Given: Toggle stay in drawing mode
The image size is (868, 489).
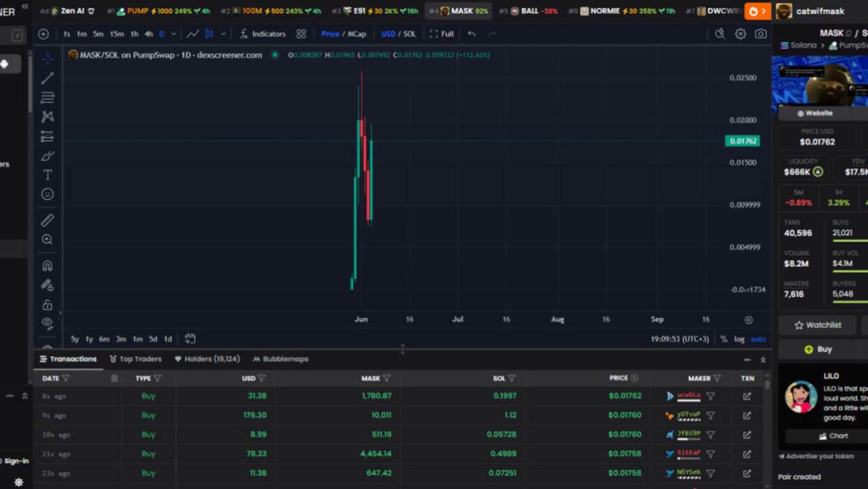Looking at the screenshot, I should coord(47,285).
